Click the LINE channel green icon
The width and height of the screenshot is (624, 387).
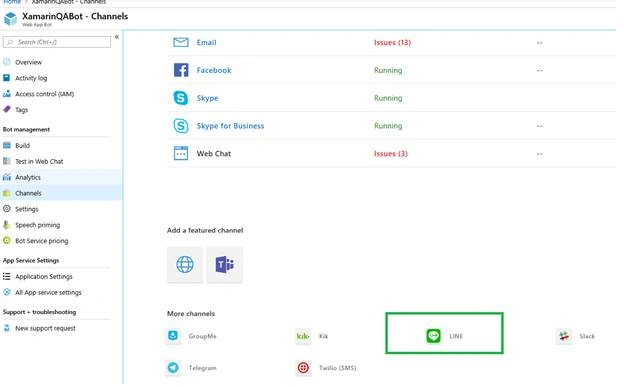433,336
